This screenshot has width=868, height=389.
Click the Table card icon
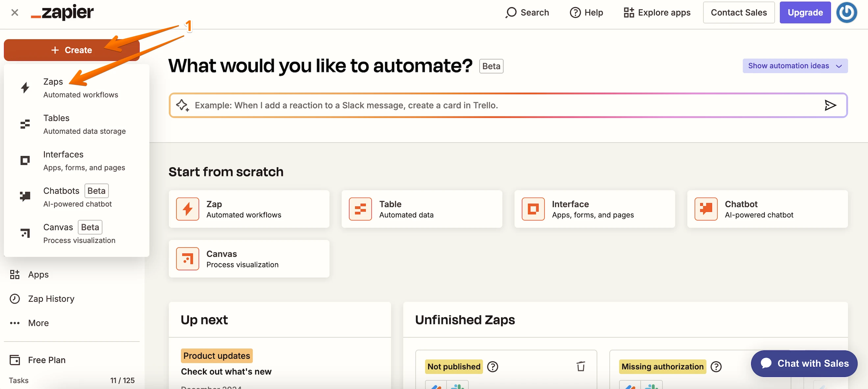pyautogui.click(x=360, y=209)
